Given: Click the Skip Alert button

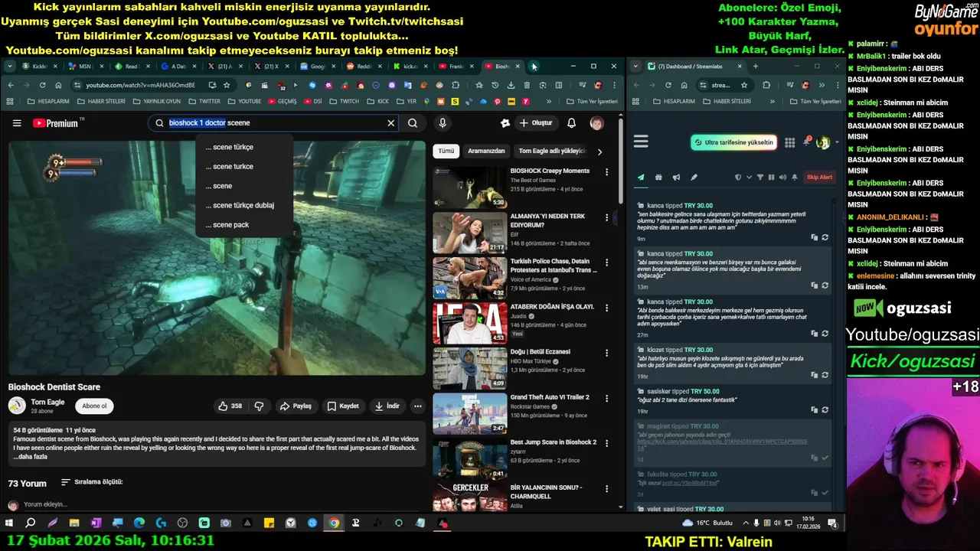Looking at the screenshot, I should pyautogui.click(x=819, y=178).
